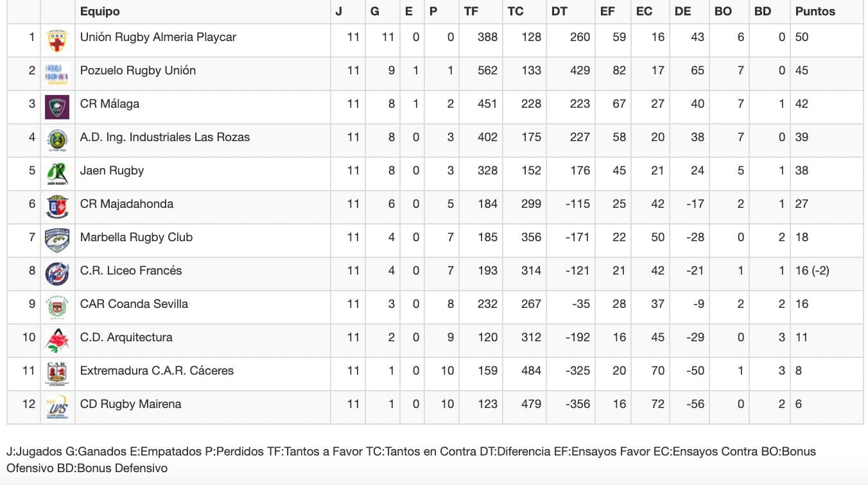Click the CD Rugby Mairena logo
This screenshot has height=485, width=868.
[x=57, y=407]
